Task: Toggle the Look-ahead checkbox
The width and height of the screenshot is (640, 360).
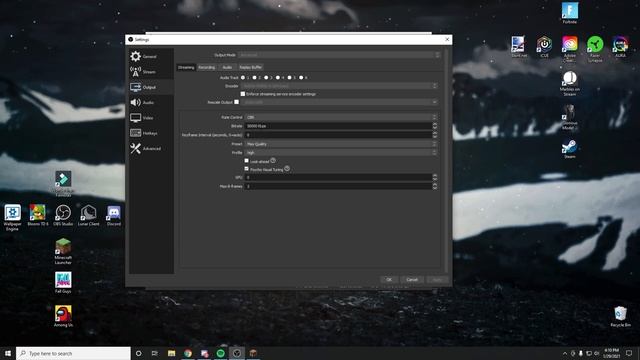Action: 247,161
